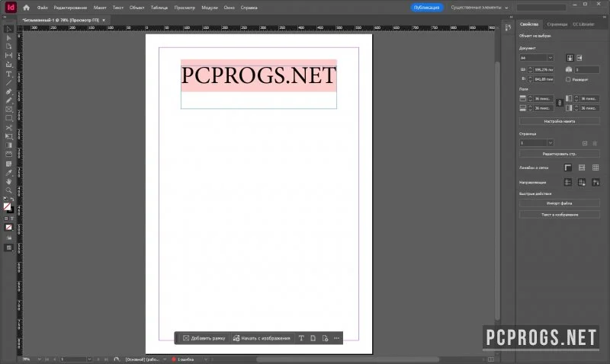Open zoom level dropdown in status bar
Viewport: 610px width, 364px height.
[39, 359]
